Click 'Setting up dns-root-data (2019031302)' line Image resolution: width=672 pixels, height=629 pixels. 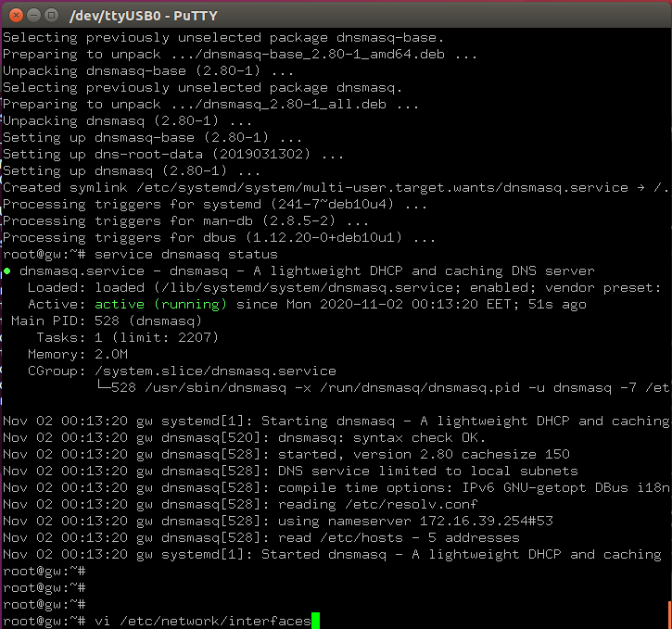[x=173, y=154]
